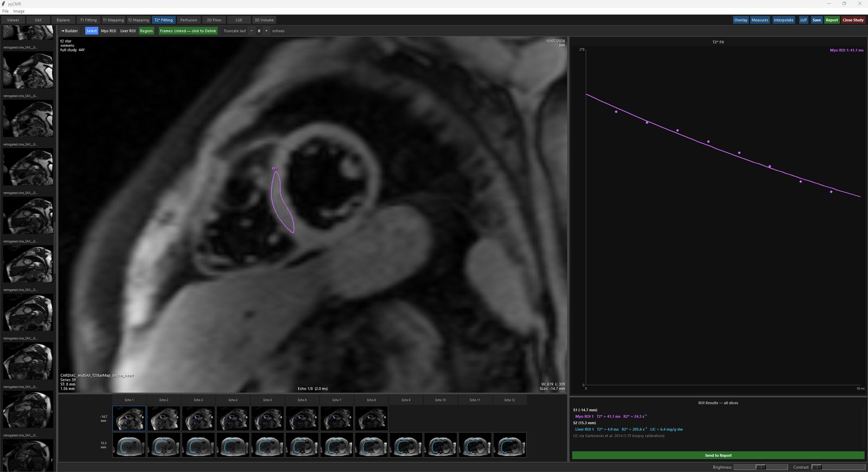The height and width of the screenshot is (472, 868).
Task: Open the Biplane tab
Action: coord(63,20)
